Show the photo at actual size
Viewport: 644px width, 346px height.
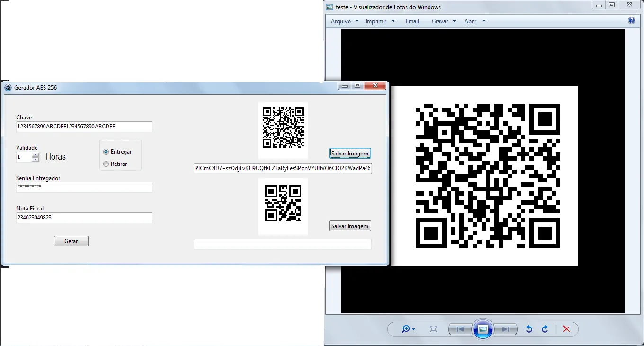(433, 329)
